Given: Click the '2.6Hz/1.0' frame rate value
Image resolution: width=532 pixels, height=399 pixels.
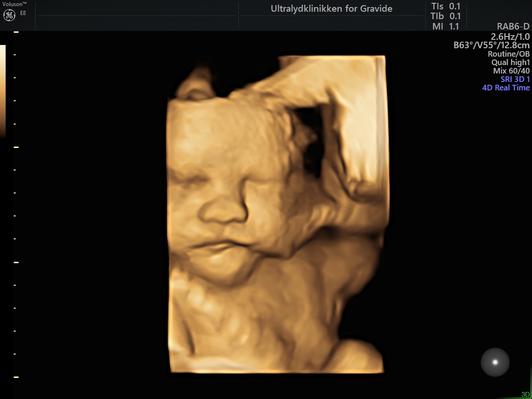Looking at the screenshot, I should click(510, 37).
